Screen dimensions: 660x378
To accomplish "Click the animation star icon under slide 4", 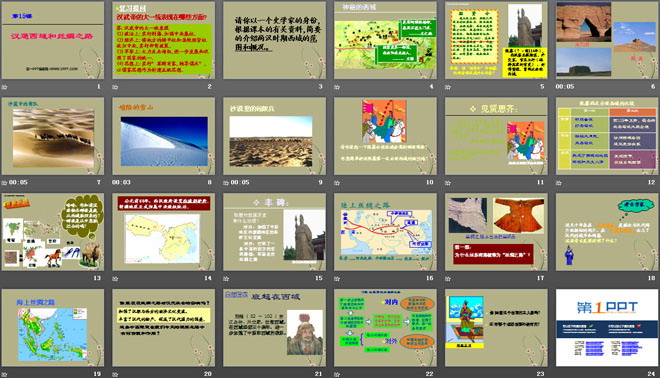I will click(337, 87).
